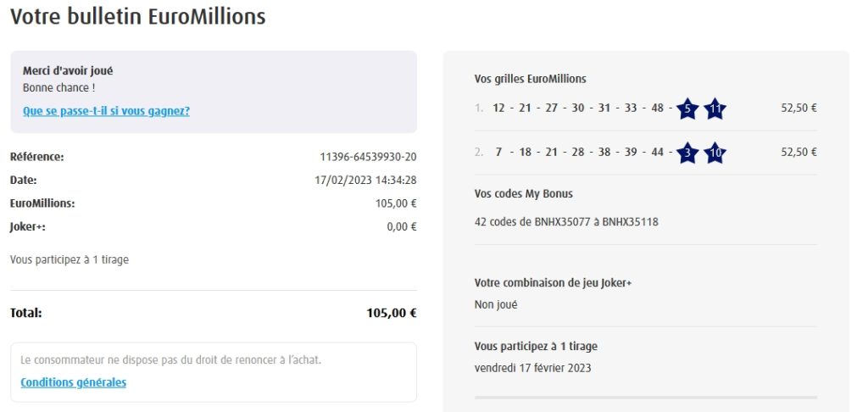Click the purchase date 17/02/2023 14:34:28
Viewport: 868px width, 412px height.
(365, 180)
